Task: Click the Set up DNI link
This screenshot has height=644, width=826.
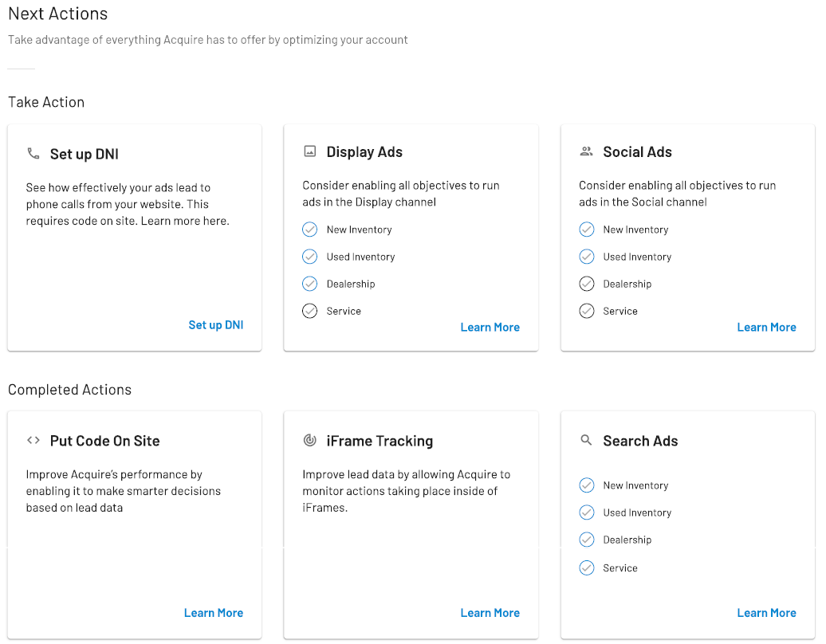Action: click(215, 325)
